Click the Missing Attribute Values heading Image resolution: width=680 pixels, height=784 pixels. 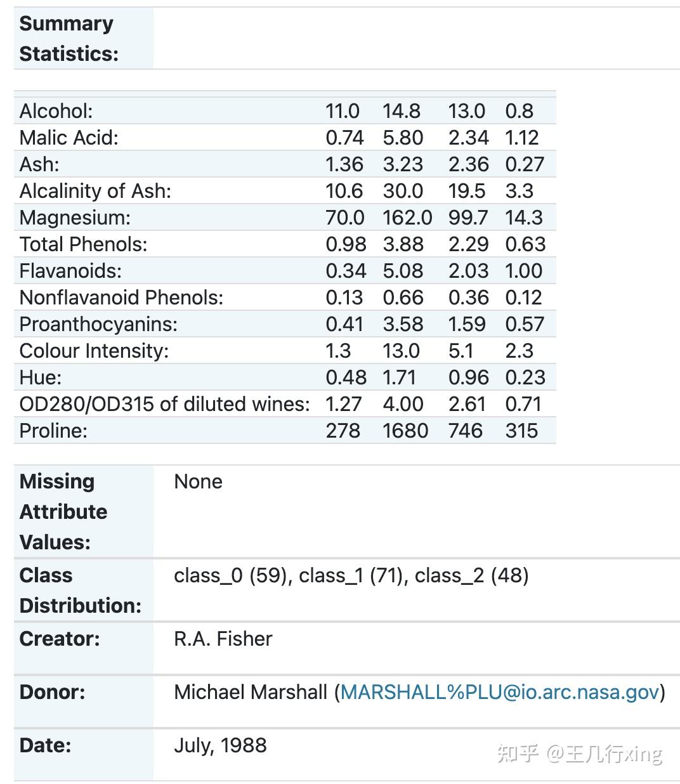coord(63,511)
